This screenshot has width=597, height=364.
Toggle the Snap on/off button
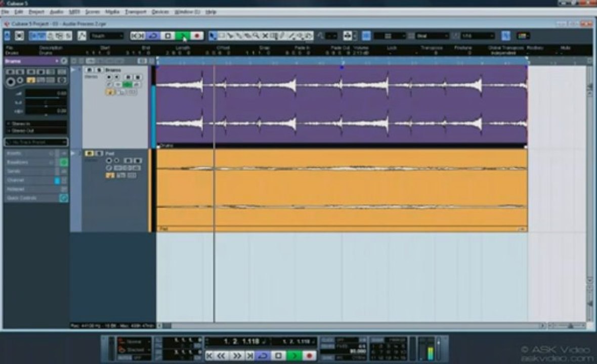(366, 36)
